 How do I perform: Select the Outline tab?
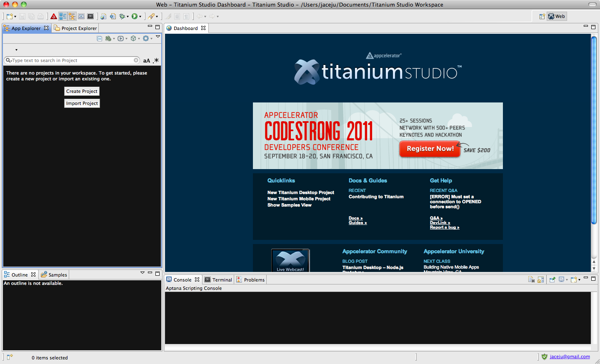point(20,275)
